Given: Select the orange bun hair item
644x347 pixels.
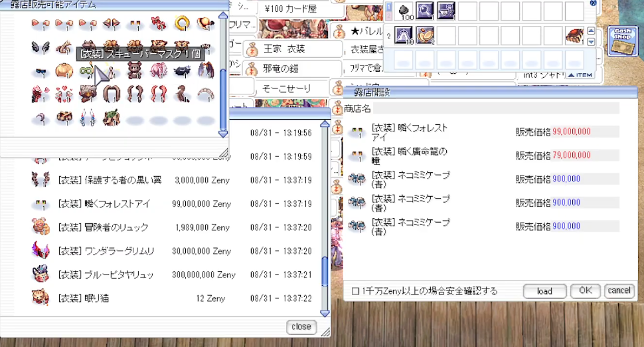Looking at the screenshot, I should [x=64, y=71].
